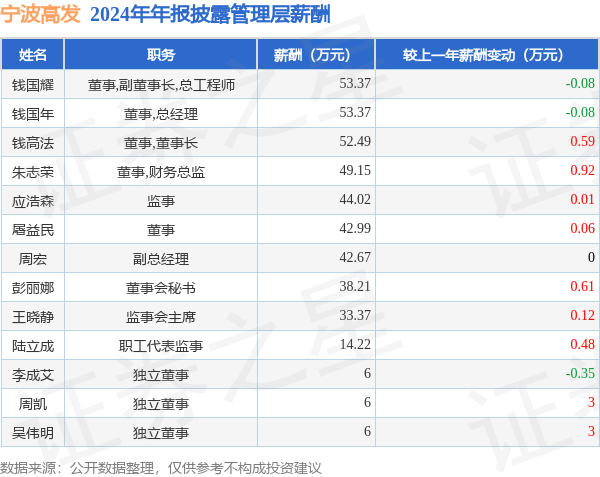Click 董事,副董事长,总工程师 position cell

pyautogui.click(x=161, y=85)
